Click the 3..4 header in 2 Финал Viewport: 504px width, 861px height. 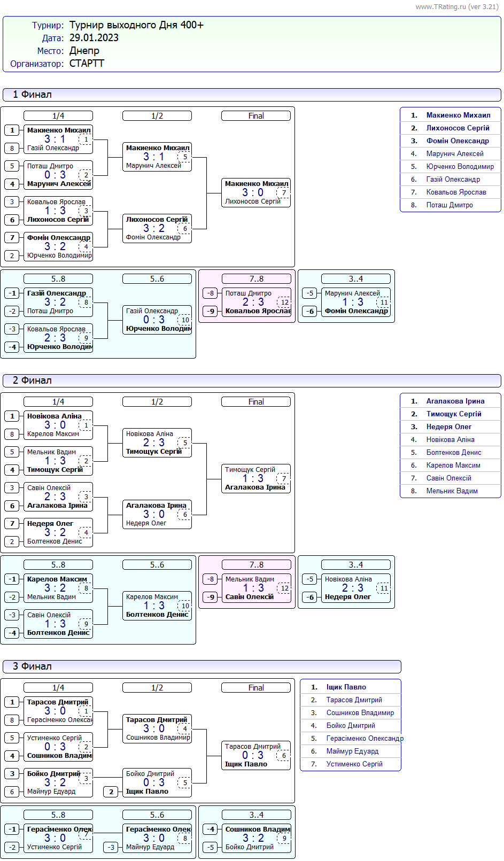356,565
